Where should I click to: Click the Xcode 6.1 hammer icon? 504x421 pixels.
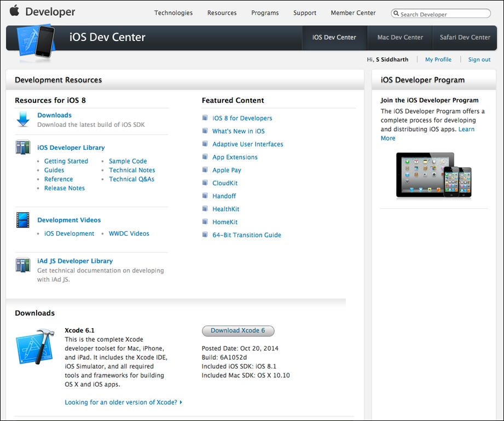[x=36, y=347]
